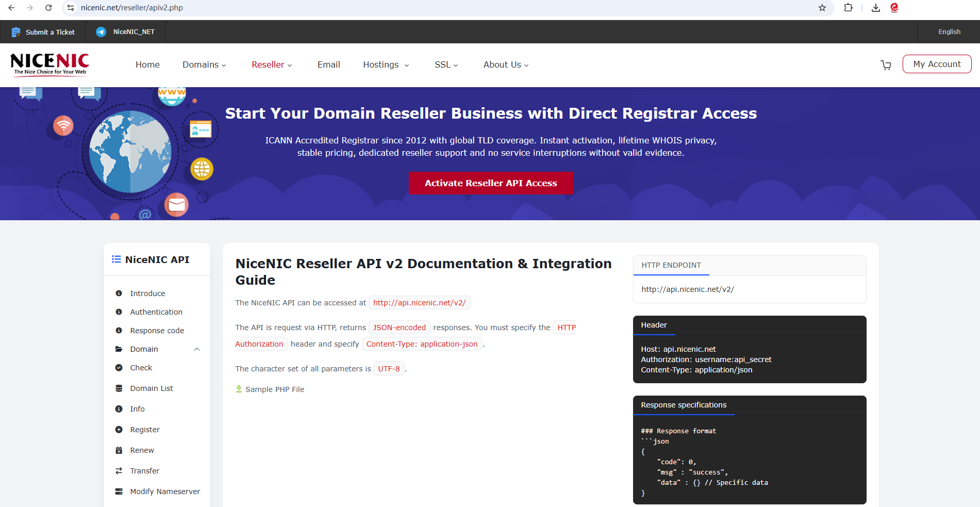Open the Reseller dropdown menu

tap(272, 64)
